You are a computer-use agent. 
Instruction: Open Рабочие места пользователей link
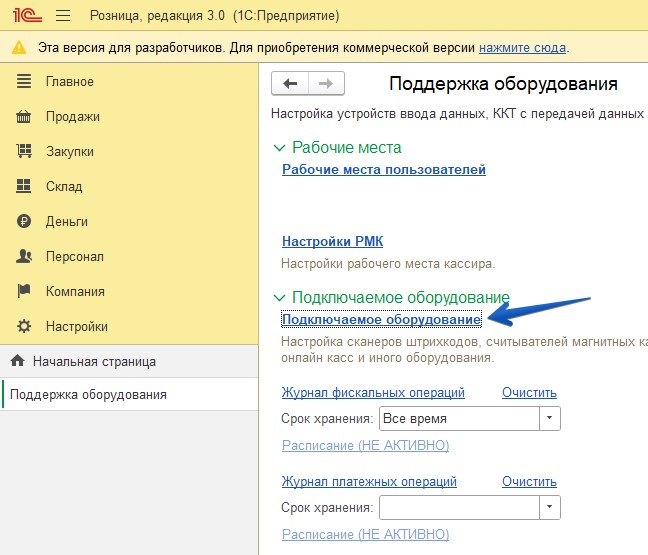(x=383, y=170)
